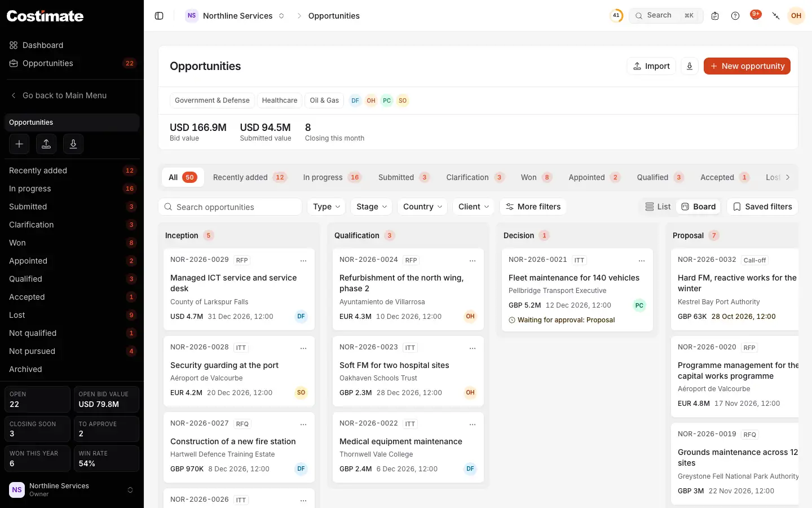The height and width of the screenshot is (508, 812).
Task: Toggle the Healthcare filter chip
Action: [x=280, y=100]
